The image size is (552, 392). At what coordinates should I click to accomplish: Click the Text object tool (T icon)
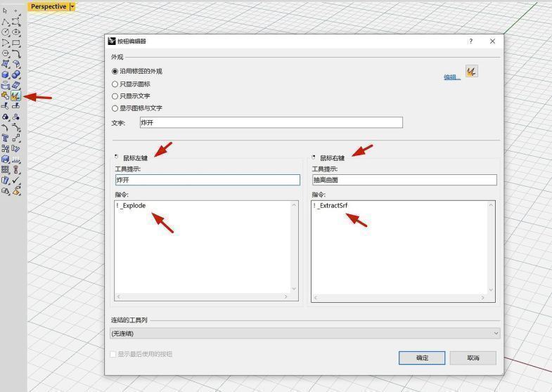pyautogui.click(x=6, y=138)
